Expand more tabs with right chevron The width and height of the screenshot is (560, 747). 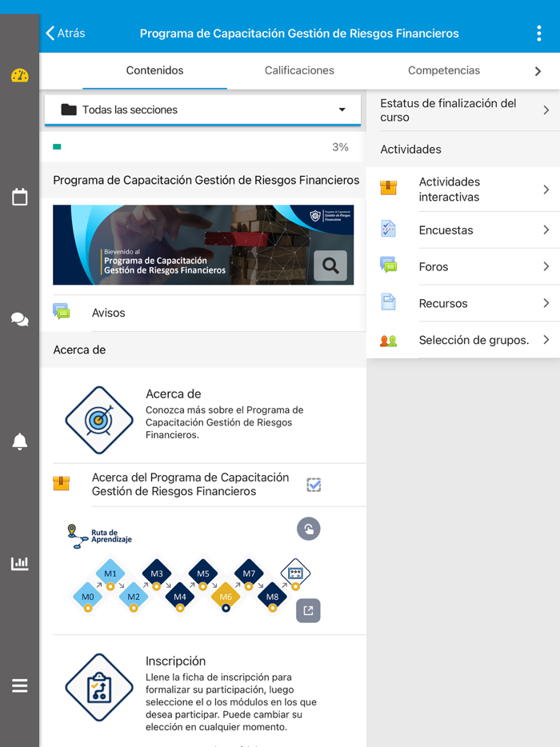coord(538,71)
